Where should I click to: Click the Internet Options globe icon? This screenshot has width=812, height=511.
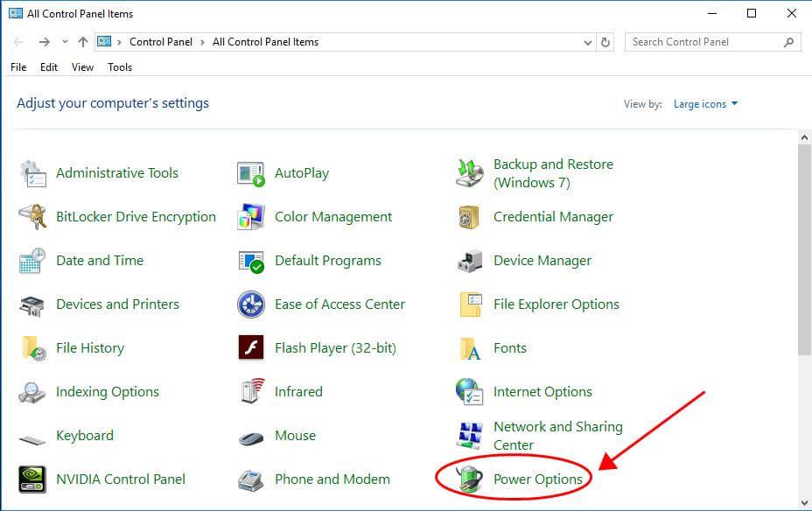(470, 391)
